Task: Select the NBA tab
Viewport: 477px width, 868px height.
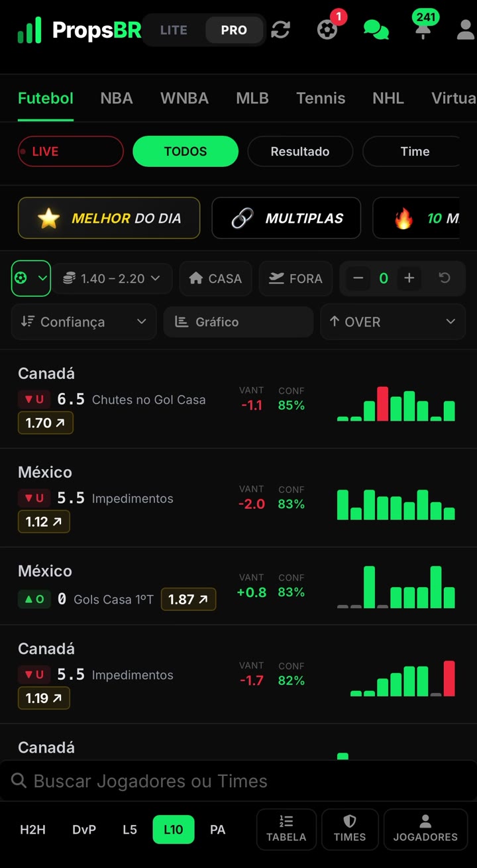Action: 117,98
